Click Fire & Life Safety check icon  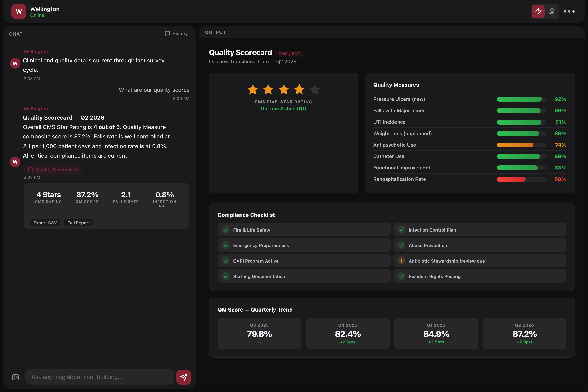pos(226,230)
